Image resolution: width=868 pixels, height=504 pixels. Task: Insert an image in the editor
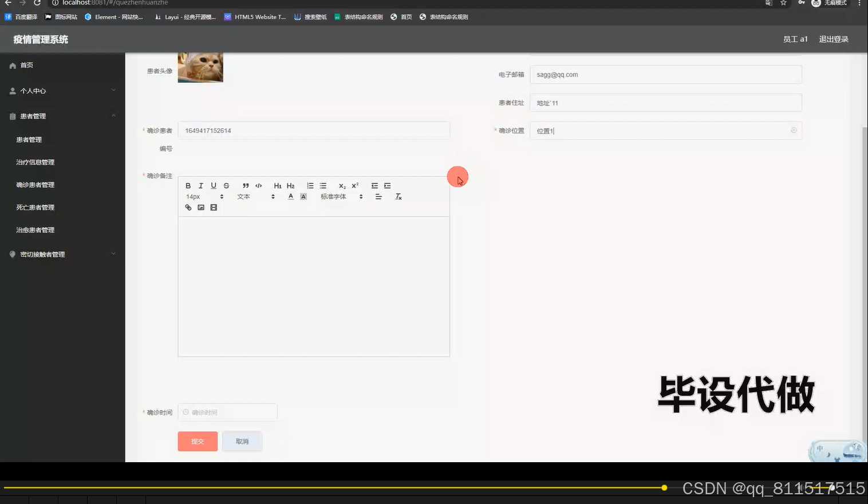click(x=201, y=207)
